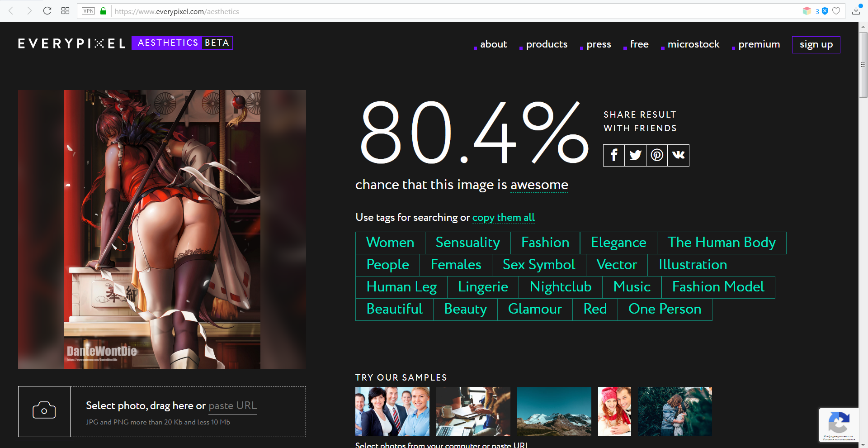Viewport: 868px width, 448px height.
Task: Click the copy them all link
Action: coord(504,218)
